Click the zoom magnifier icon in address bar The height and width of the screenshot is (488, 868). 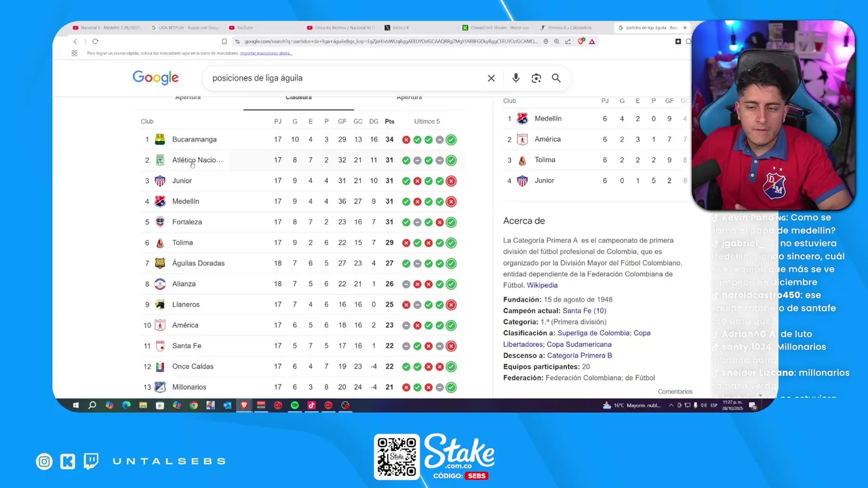(557, 41)
